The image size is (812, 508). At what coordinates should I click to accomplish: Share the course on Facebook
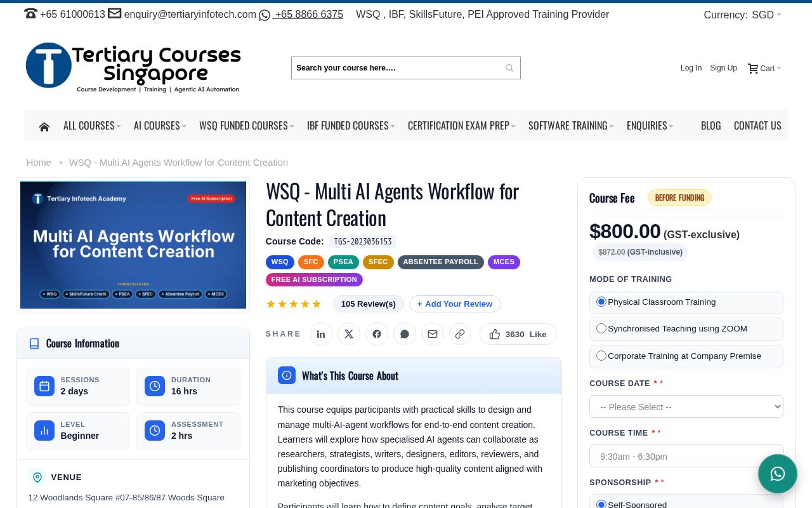coord(377,334)
